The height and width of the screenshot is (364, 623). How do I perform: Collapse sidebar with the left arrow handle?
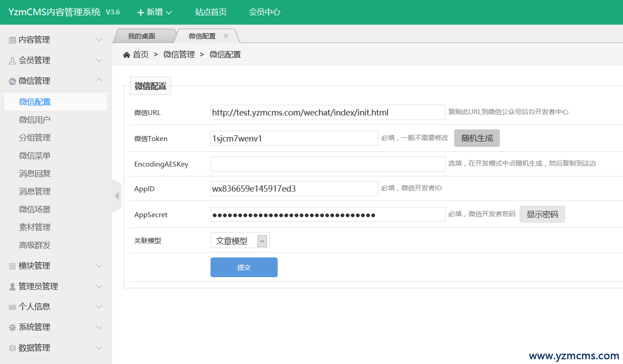[x=116, y=196]
